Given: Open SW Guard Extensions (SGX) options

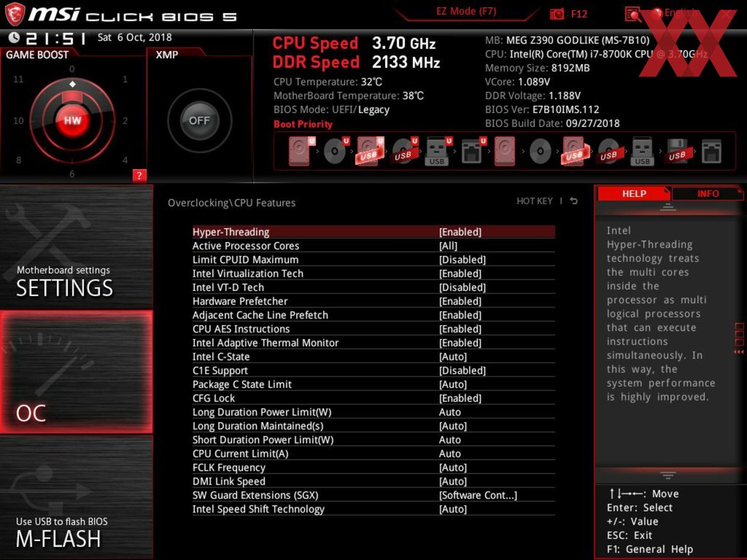Looking at the screenshot, I should point(374,495).
